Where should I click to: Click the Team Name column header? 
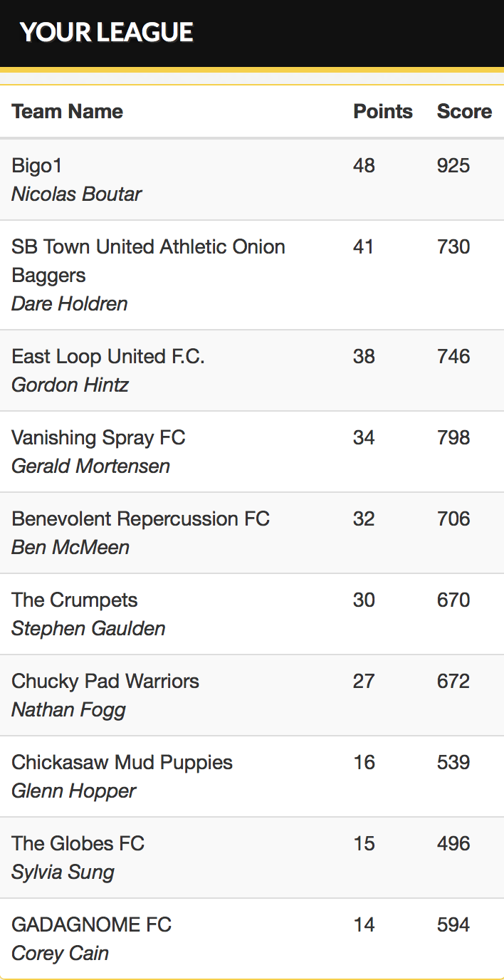coord(67,111)
